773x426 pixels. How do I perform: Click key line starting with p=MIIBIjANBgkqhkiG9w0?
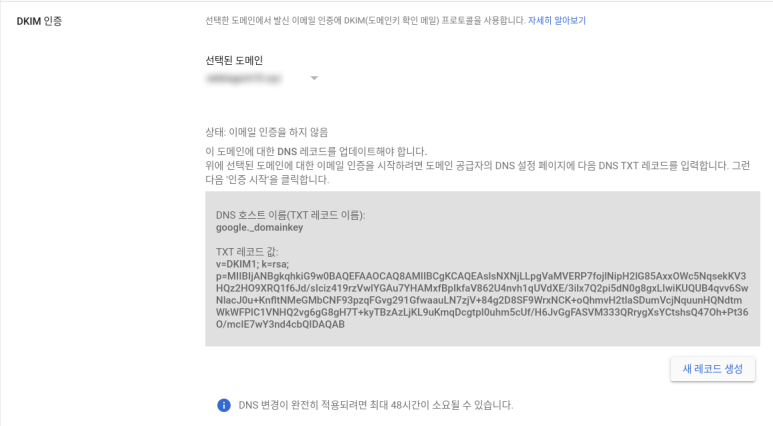coord(481,276)
